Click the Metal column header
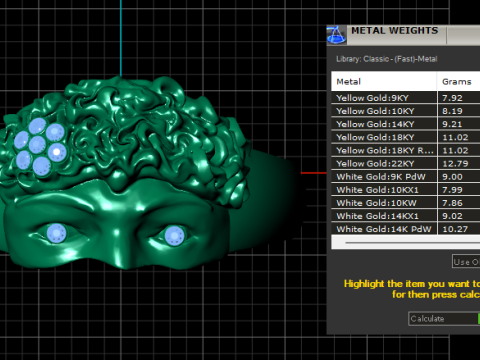Screen dimensions: 480x360 (384, 81)
